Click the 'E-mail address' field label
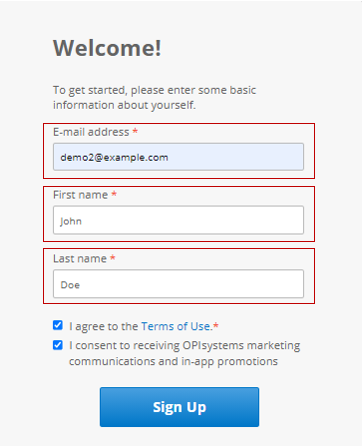 91,132
